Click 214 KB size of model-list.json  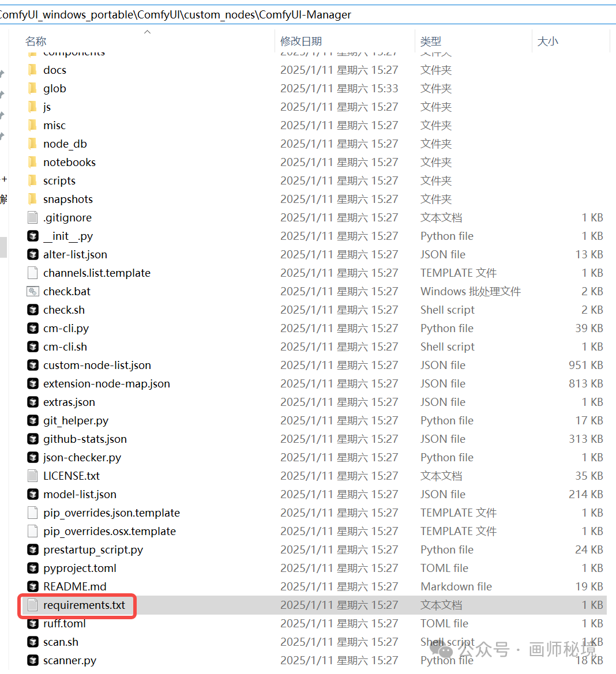tap(585, 494)
